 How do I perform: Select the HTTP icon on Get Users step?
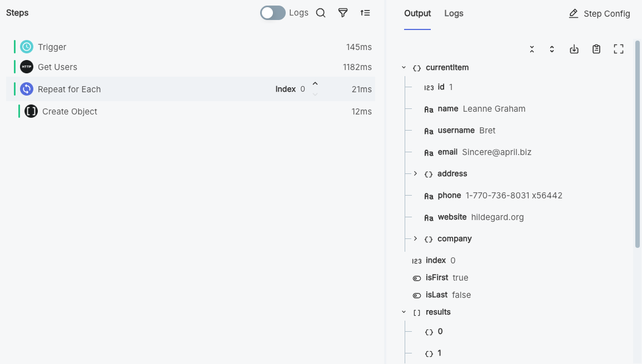coord(26,67)
